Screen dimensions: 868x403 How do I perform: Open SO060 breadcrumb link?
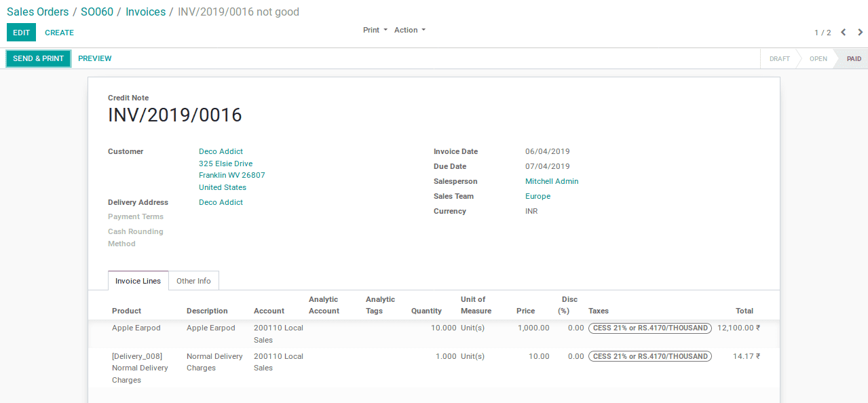(x=97, y=12)
